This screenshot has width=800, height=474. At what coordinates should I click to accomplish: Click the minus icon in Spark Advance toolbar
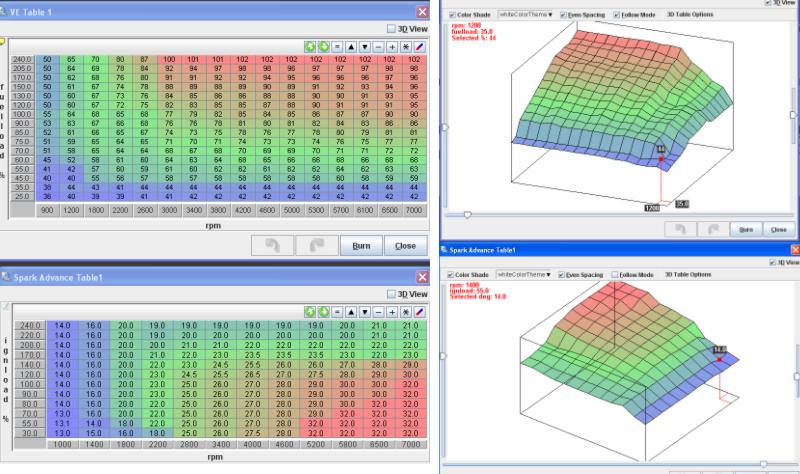tap(379, 313)
